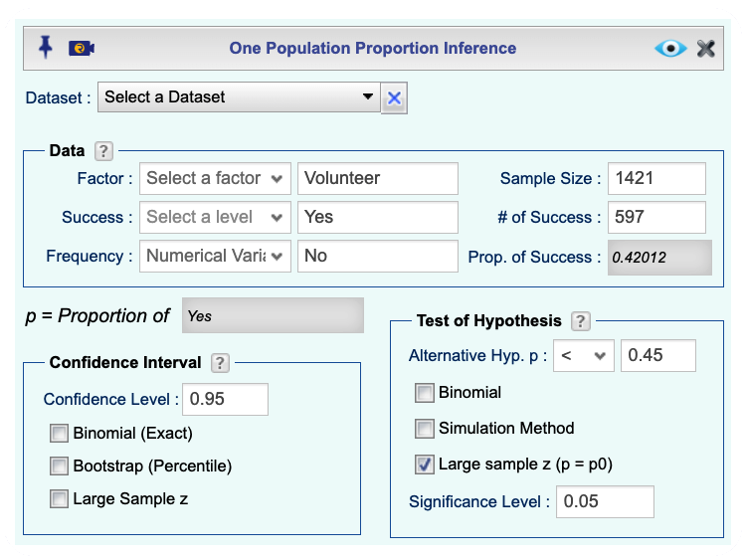Open the Select a level dropdown

215,217
